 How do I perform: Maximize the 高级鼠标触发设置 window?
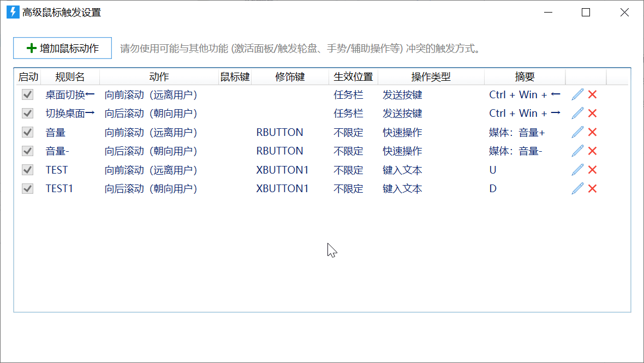(586, 13)
